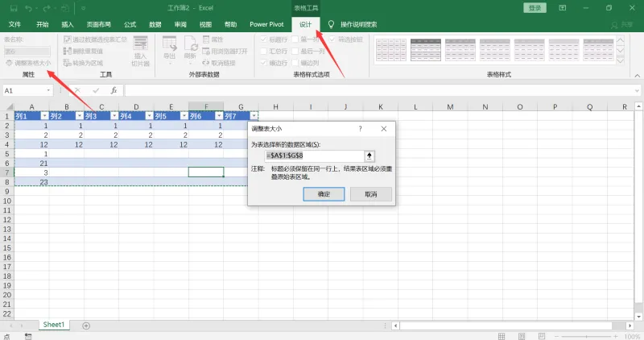This screenshot has width=644, height=340.
Task: Open the Power Pivot tab
Action: pos(266,25)
